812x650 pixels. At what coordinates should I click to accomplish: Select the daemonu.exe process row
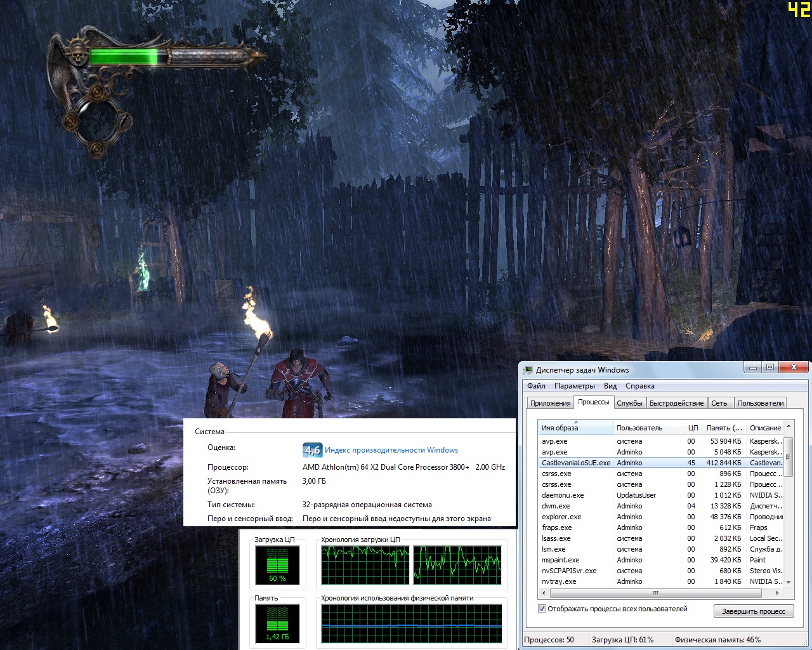pyautogui.click(x=661, y=495)
